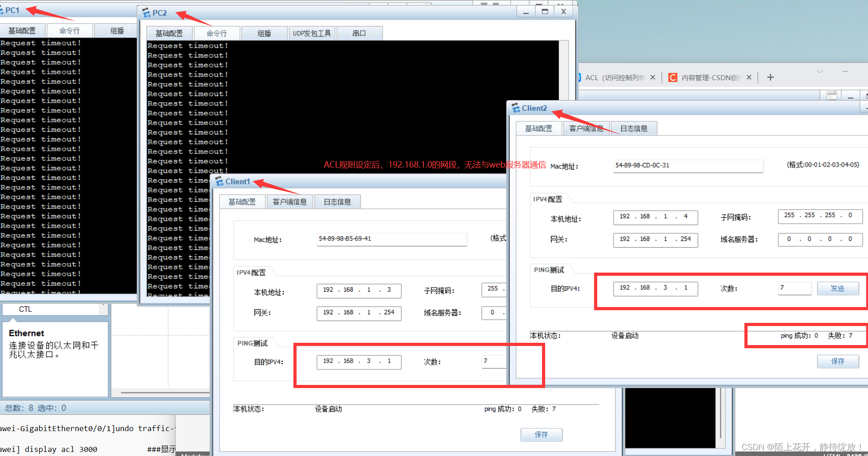Click CSDN favicon on browser tab
Viewport: 868px width, 456px height.
point(673,77)
